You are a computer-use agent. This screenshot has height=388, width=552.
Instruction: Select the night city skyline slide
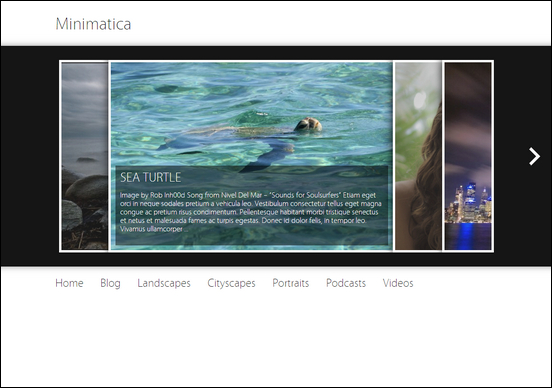(468, 156)
